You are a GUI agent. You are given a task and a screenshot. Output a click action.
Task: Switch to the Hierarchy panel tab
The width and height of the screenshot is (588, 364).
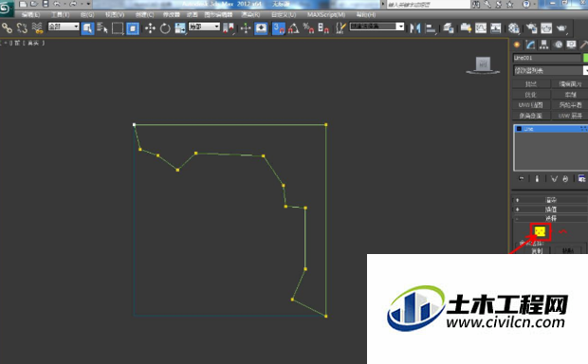tap(543, 45)
